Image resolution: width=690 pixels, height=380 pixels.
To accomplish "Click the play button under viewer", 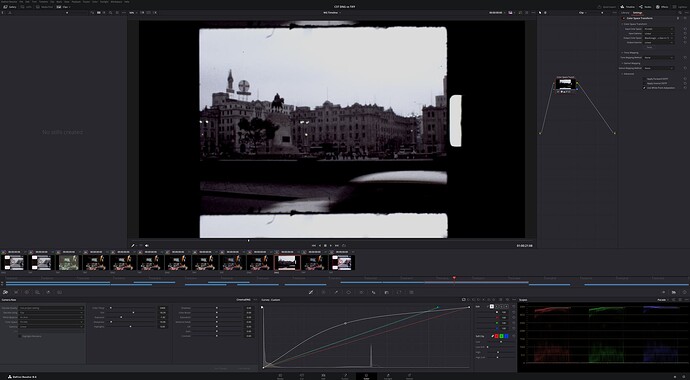I will click(331, 245).
